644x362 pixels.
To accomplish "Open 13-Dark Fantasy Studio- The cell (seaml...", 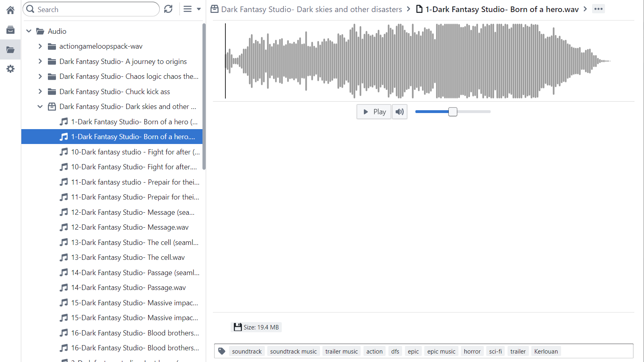I will tap(112, 242).
